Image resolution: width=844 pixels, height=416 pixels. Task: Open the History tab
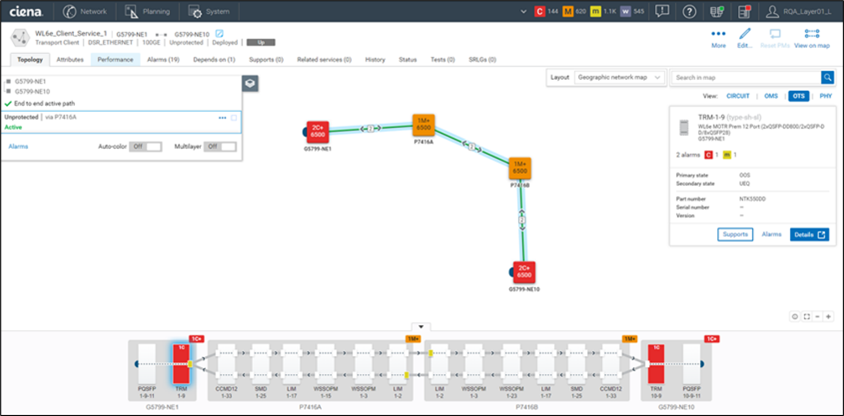[x=375, y=60]
